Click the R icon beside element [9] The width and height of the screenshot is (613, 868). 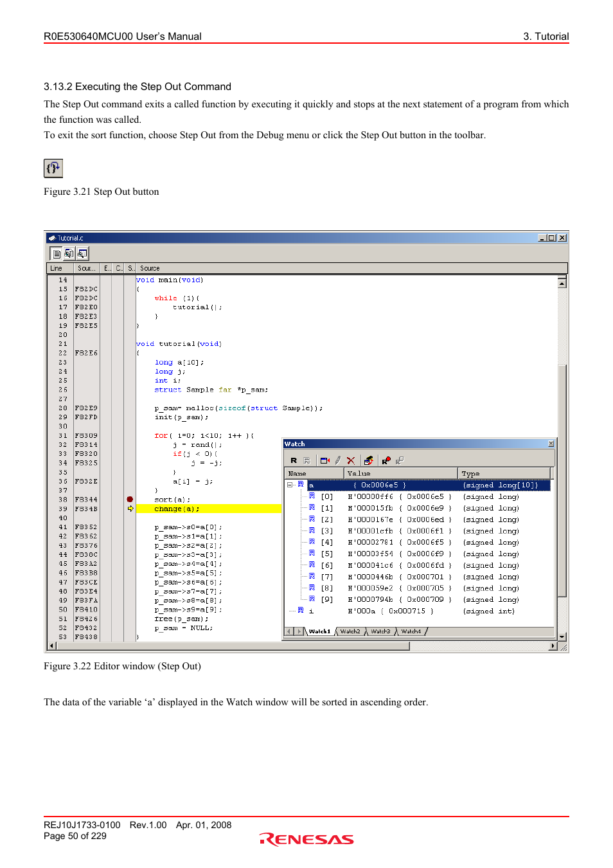312,599
